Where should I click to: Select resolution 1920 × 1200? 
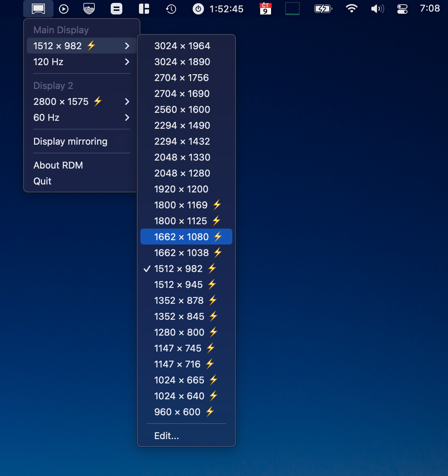(x=186, y=189)
